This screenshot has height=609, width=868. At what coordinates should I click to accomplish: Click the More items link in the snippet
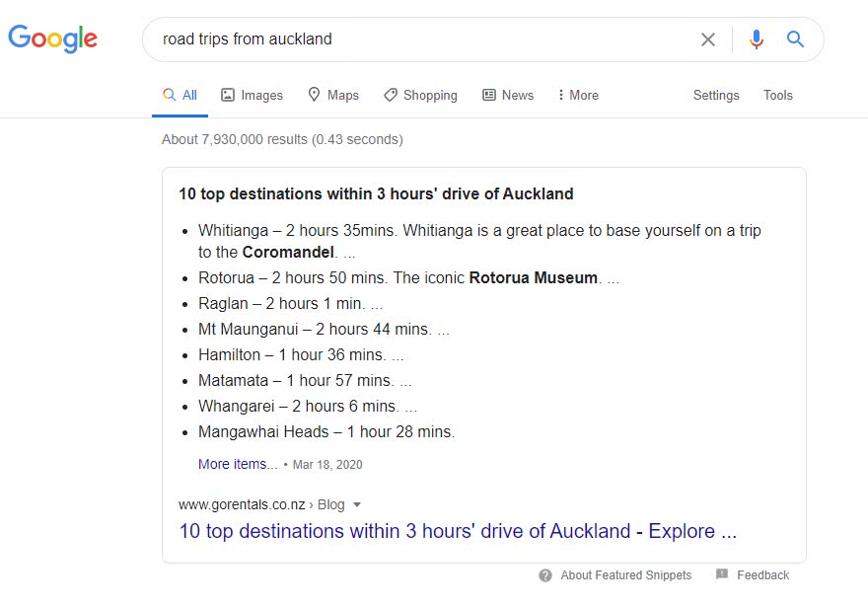coord(237,464)
